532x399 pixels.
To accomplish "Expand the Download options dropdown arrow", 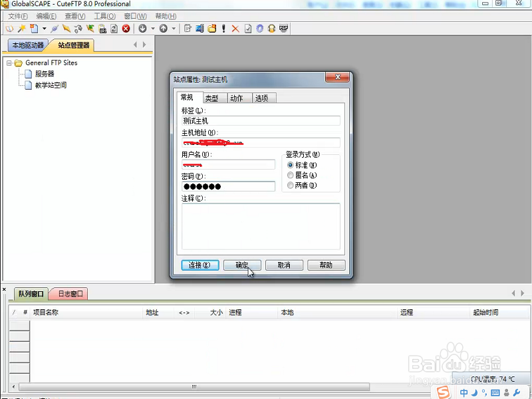I will [153, 29].
